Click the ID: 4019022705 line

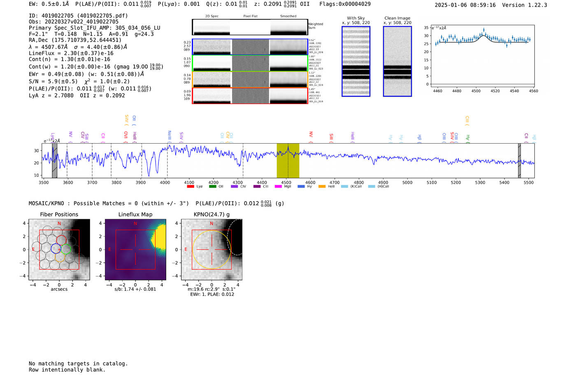78,16
